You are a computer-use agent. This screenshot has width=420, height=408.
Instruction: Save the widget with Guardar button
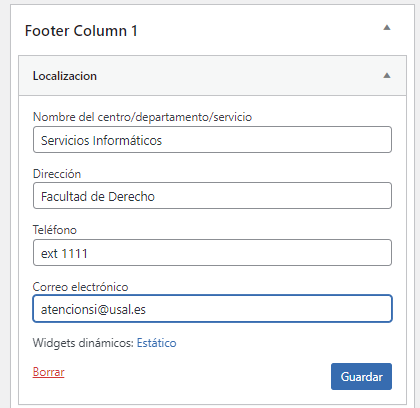point(361,377)
